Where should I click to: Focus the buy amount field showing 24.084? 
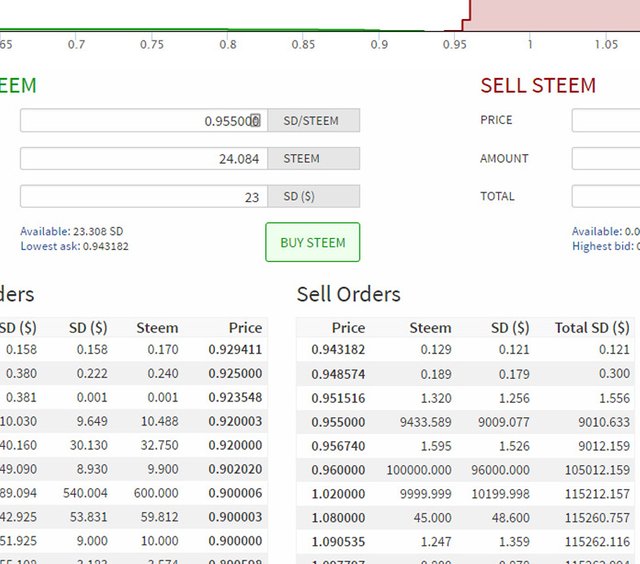[144, 158]
